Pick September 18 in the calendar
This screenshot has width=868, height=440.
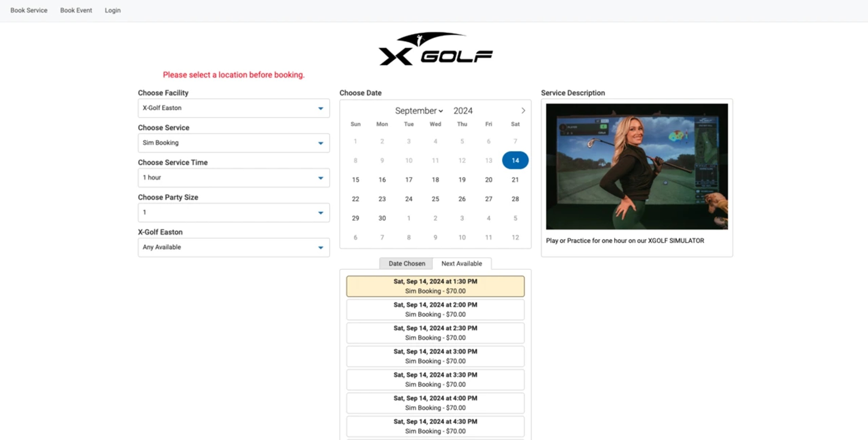coord(435,180)
